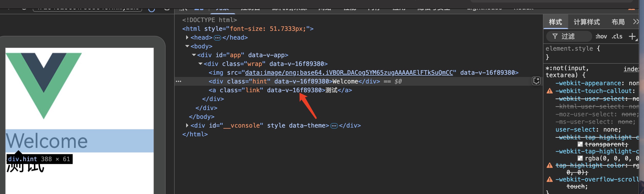Expand the div id="__vconsole" node
The height and width of the screenshot is (194, 644).
click(187, 125)
